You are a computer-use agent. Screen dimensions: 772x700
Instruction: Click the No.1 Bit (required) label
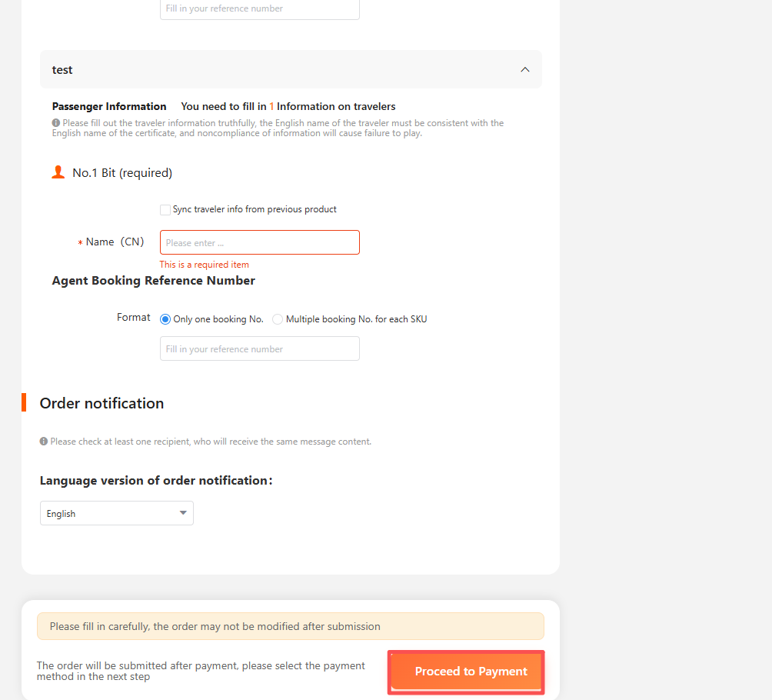(122, 173)
